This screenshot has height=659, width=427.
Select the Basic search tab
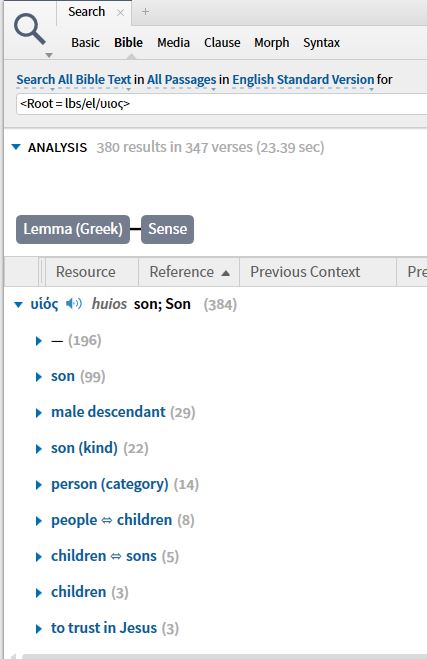coord(85,42)
